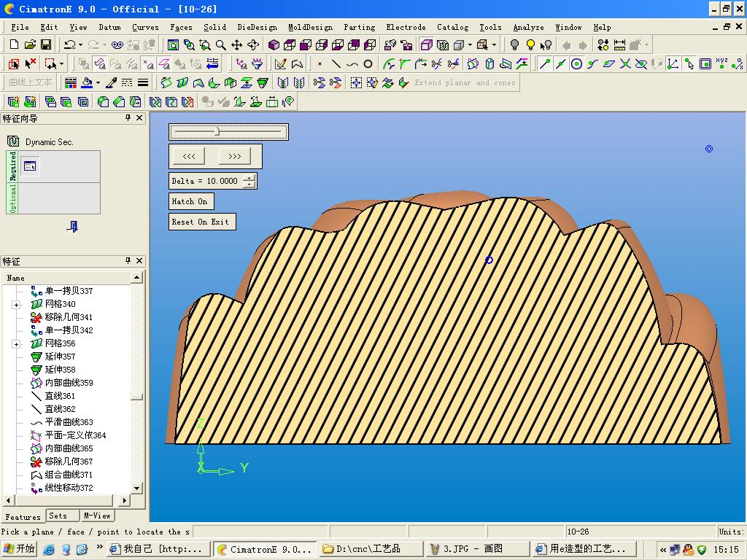The image size is (747, 560).
Task: Click the feature tree scroll-down arrow
Action: pyautogui.click(x=136, y=488)
